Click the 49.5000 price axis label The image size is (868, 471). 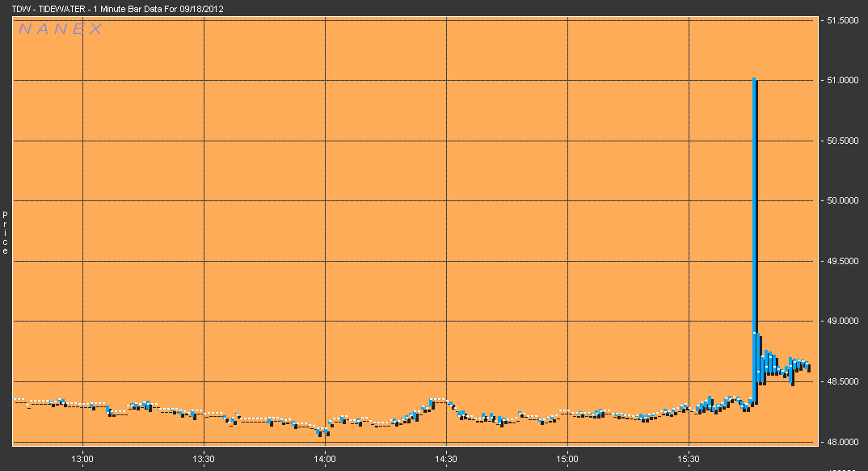[842, 261]
